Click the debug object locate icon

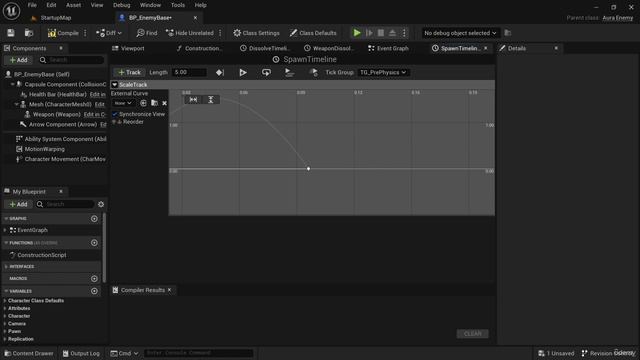(508, 33)
